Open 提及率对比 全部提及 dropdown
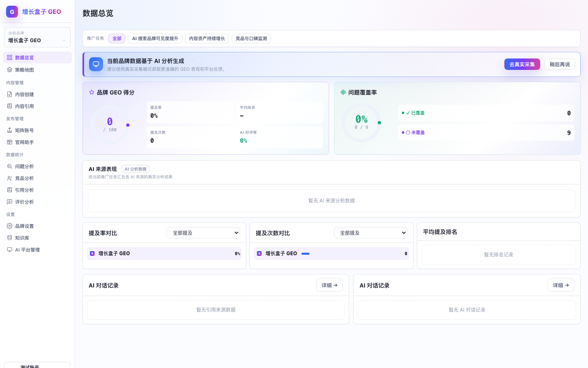The width and height of the screenshot is (588, 368). coord(203,233)
